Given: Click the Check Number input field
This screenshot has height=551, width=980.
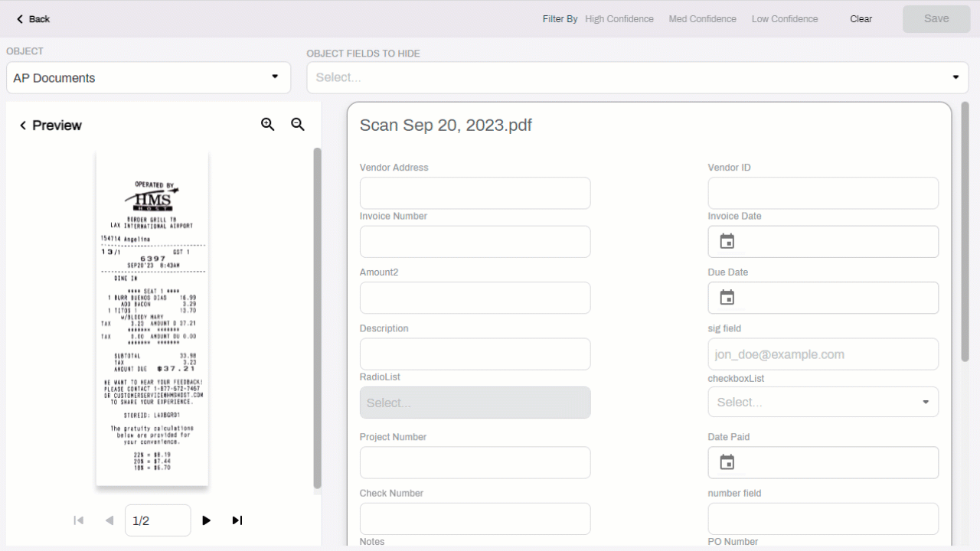Looking at the screenshot, I should [475, 519].
